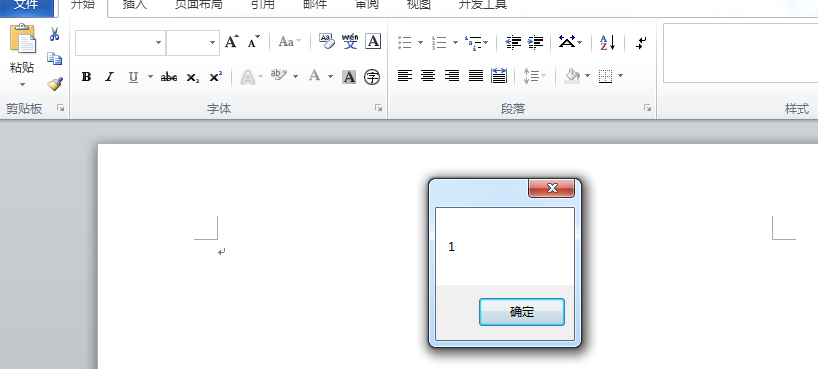The width and height of the screenshot is (818, 369).
Task: Open the numbering library dropdown arrow
Action: pos(455,42)
